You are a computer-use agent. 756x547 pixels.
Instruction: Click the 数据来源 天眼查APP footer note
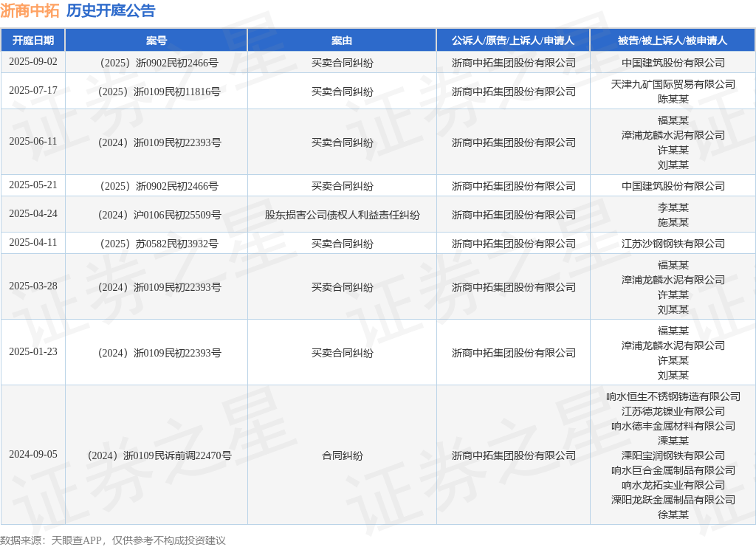[113, 540]
